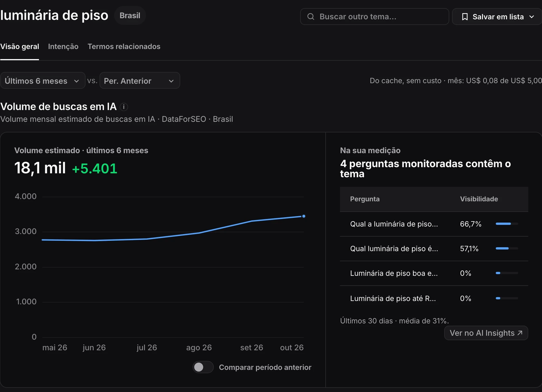Click the jun 26 axis label
Screen dimensions: 542x392
(94, 347)
